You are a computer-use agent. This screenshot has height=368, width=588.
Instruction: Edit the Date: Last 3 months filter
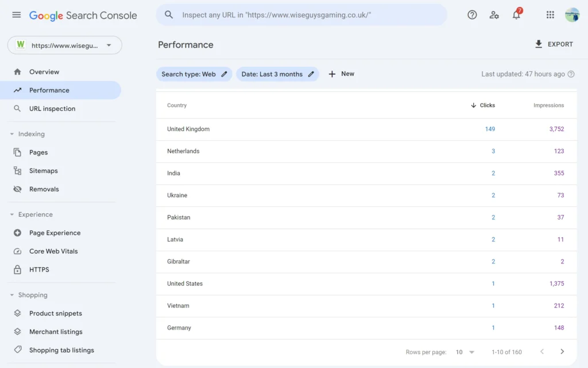tap(277, 74)
